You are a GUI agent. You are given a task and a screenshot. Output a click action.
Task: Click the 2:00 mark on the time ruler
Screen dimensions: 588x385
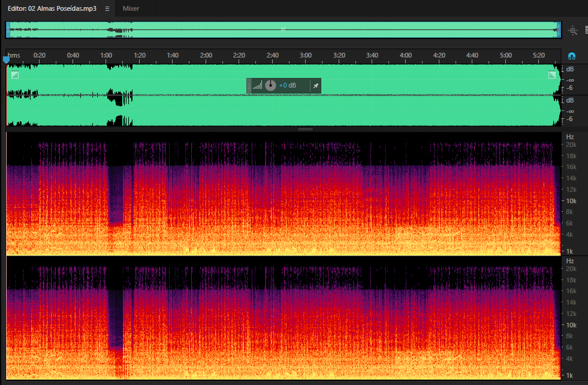[206, 55]
